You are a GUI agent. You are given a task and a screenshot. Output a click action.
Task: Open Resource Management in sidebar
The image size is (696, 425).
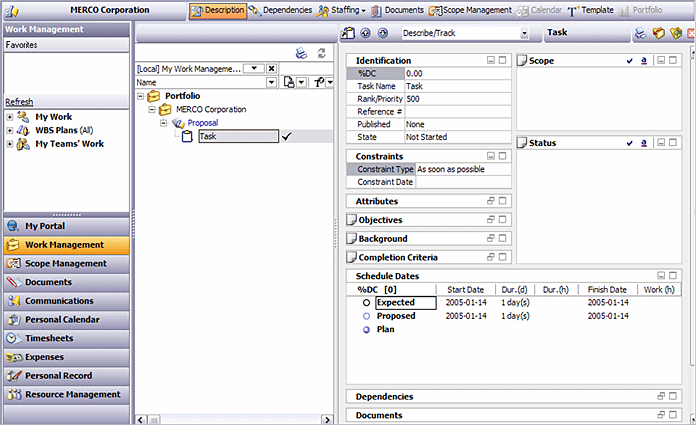(x=67, y=394)
